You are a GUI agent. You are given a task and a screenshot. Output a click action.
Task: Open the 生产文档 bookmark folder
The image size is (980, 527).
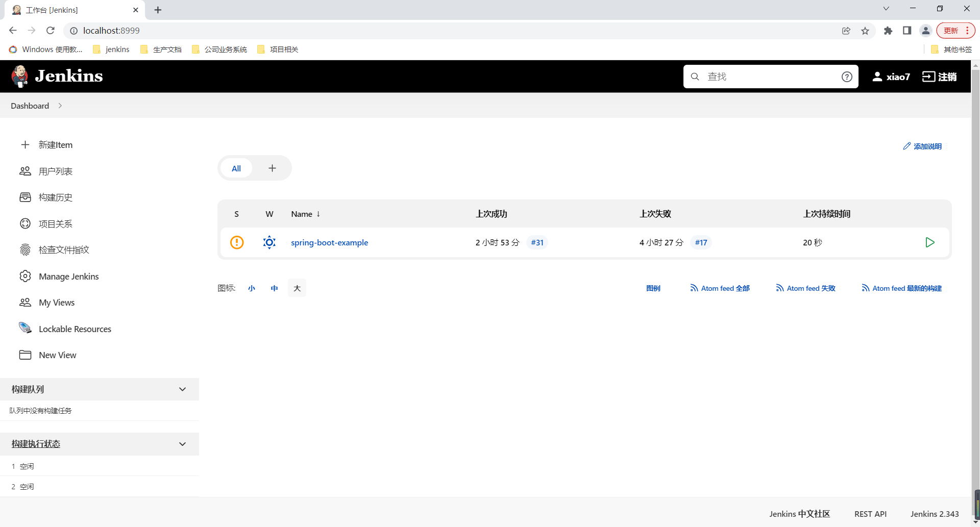coord(161,49)
